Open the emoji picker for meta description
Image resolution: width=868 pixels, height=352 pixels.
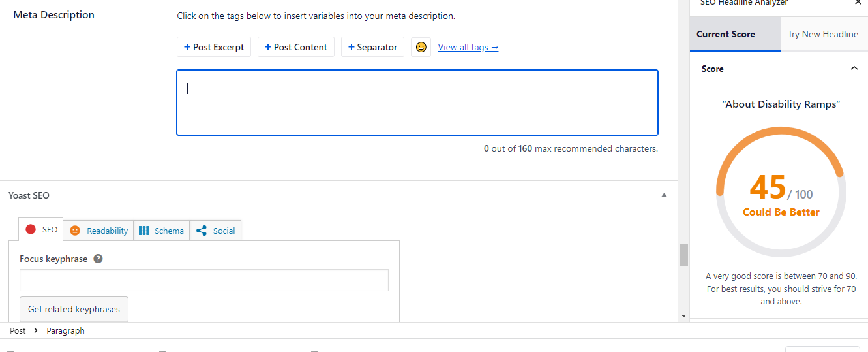point(421,47)
